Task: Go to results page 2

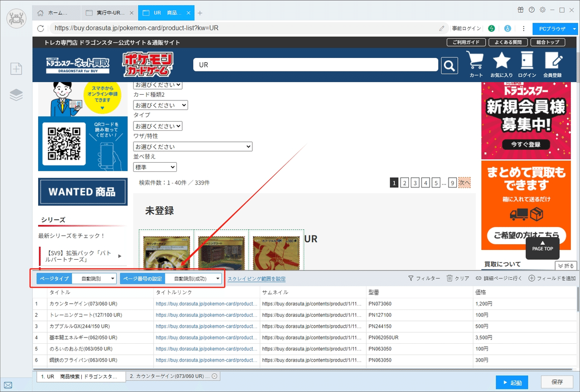Action: click(x=405, y=182)
